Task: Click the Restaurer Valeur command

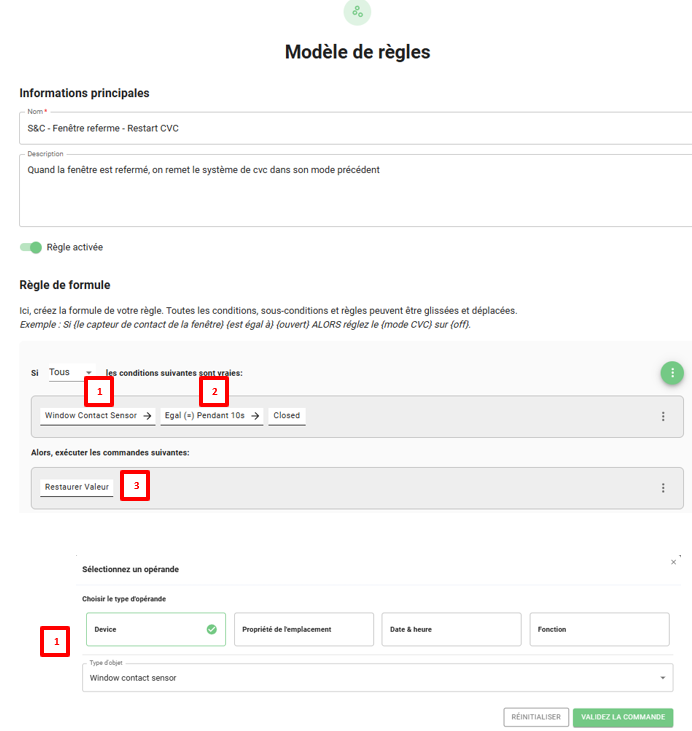Action: coord(77,487)
